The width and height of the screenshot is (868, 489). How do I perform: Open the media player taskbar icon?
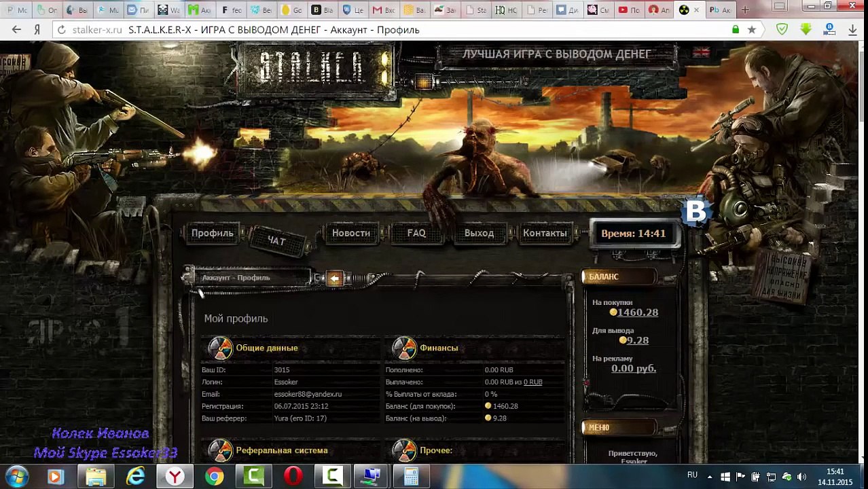[56, 477]
